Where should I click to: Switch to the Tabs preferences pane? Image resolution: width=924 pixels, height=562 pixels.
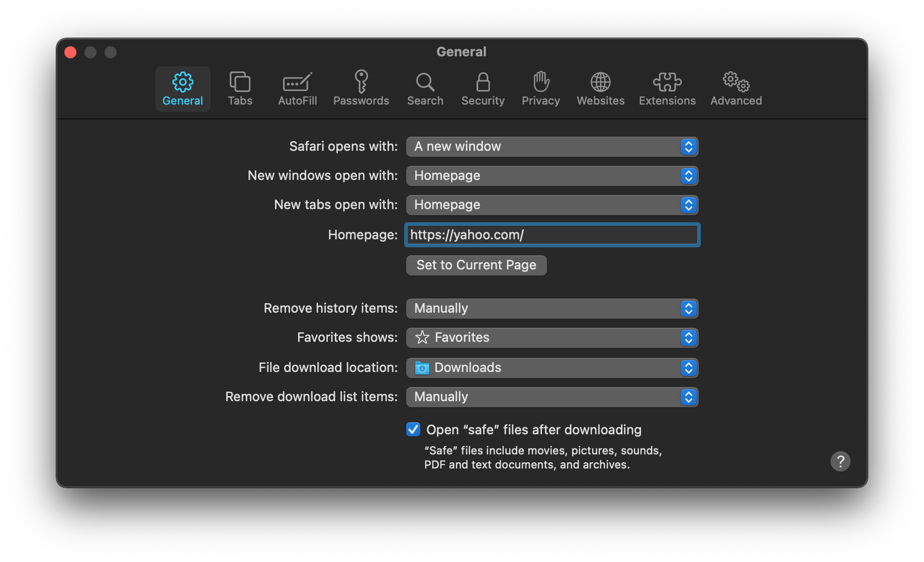coord(240,88)
